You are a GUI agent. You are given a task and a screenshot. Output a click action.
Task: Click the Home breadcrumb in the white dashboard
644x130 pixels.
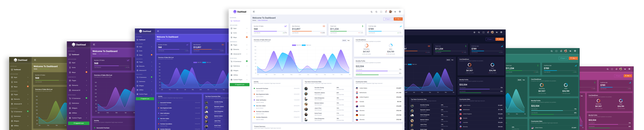(x=254, y=20)
